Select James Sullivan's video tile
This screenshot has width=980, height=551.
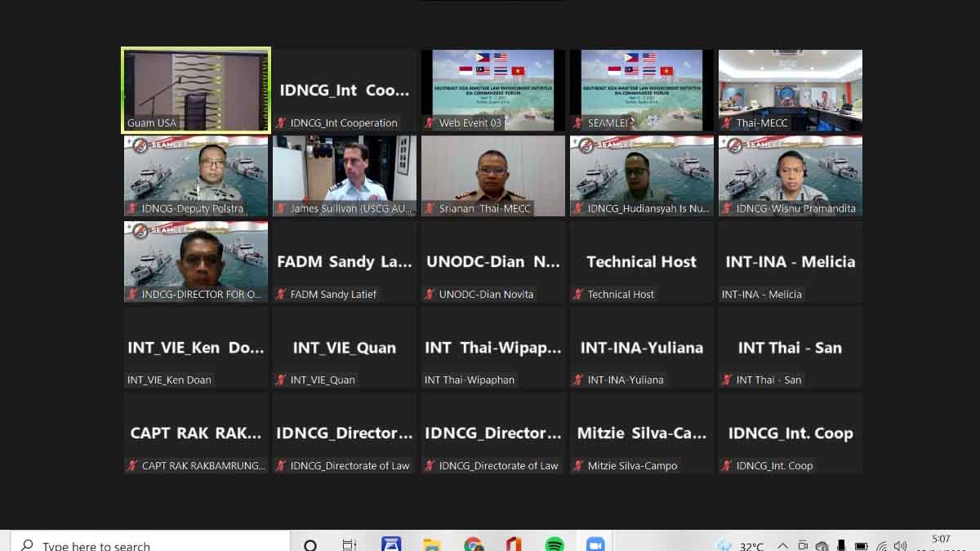pos(345,176)
